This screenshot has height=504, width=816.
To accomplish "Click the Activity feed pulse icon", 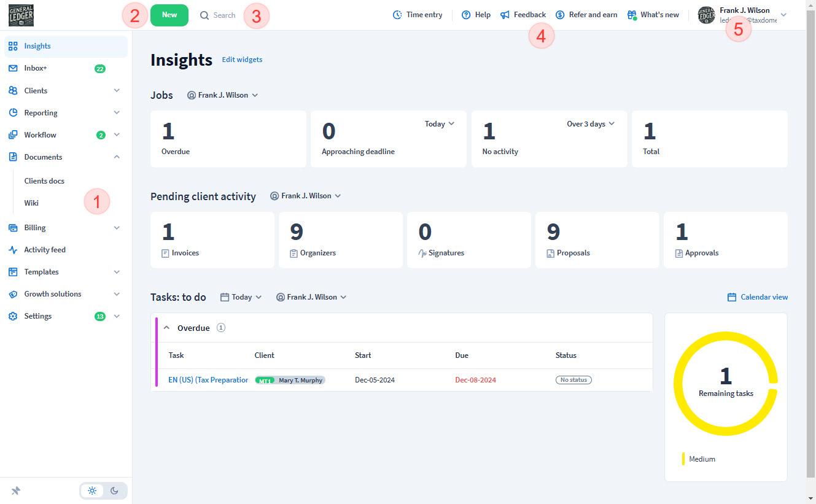I will (x=13, y=250).
